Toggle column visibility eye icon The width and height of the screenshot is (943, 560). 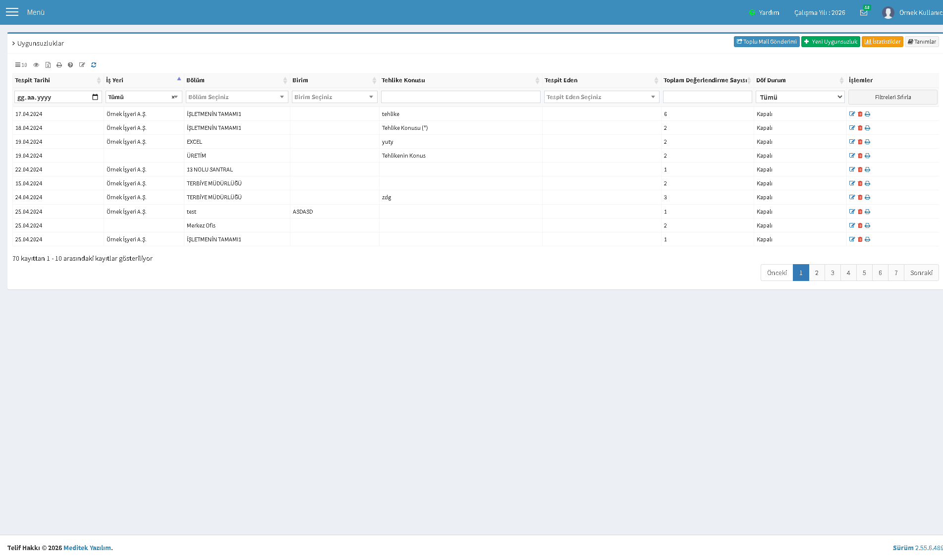tap(36, 65)
